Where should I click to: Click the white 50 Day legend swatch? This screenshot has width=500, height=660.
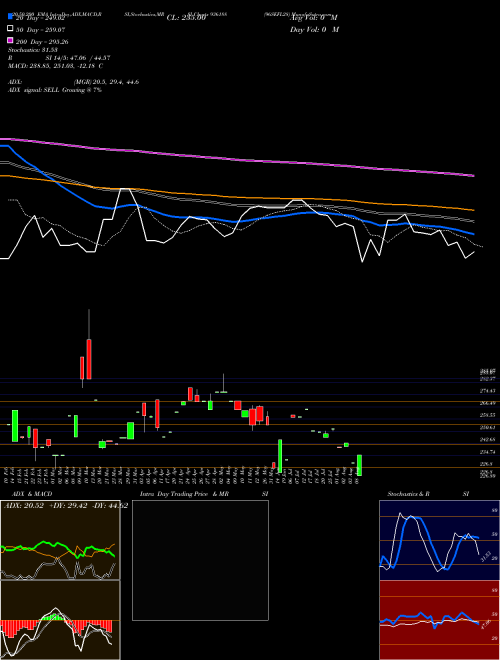[x=11, y=29]
